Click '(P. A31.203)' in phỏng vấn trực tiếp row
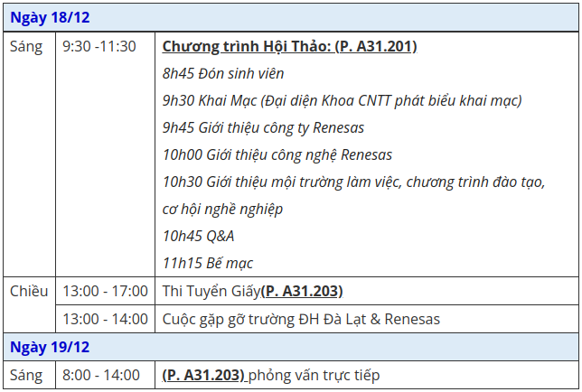Screen dimensions: 582x392 [x=203, y=375]
